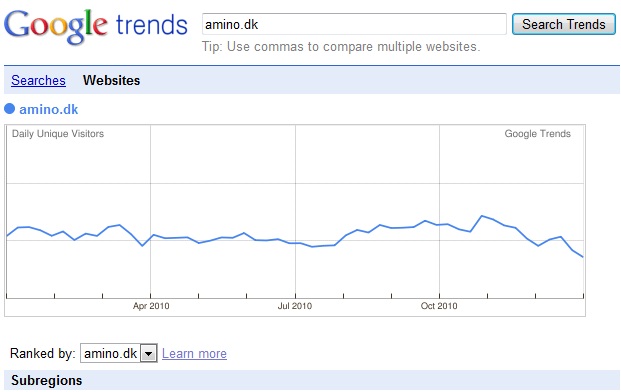621x392 pixels.
Task: Click the trends word in the logo
Action: [x=152, y=25]
